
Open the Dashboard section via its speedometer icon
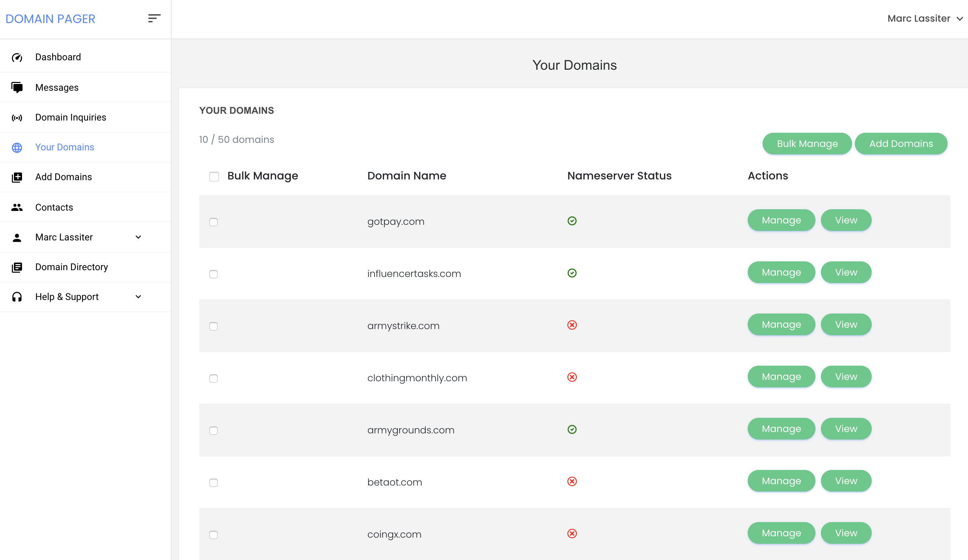pos(17,57)
